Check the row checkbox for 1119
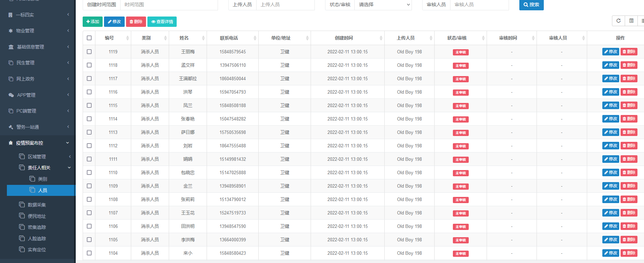 [89, 52]
